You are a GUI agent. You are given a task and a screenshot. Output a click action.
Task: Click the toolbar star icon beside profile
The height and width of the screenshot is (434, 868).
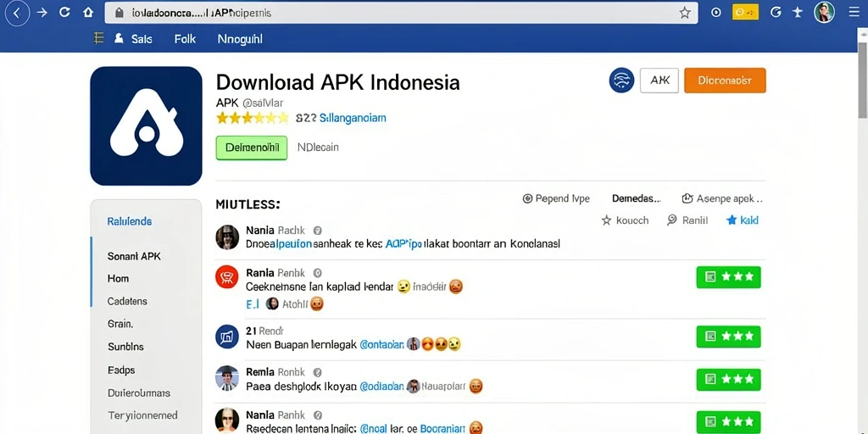tap(798, 13)
